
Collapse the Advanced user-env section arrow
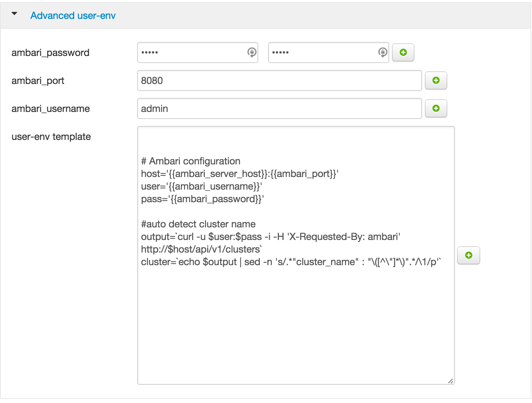coord(14,14)
